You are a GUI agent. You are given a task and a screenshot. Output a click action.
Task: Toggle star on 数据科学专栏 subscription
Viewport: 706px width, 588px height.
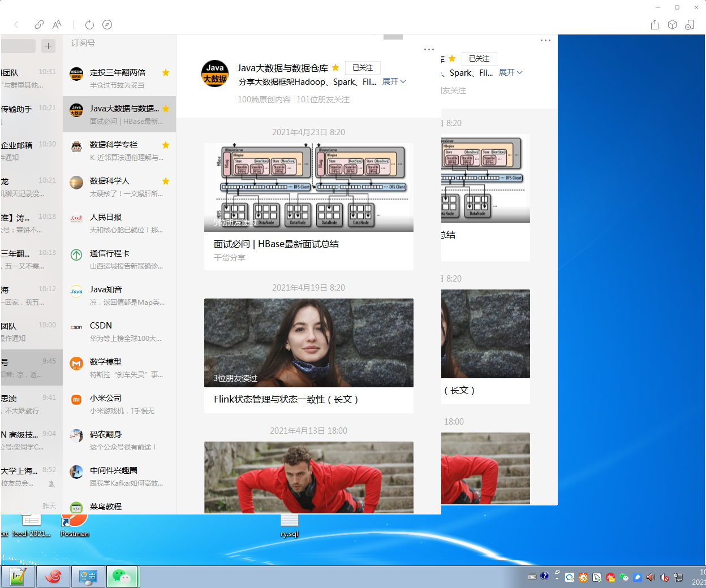(x=166, y=145)
